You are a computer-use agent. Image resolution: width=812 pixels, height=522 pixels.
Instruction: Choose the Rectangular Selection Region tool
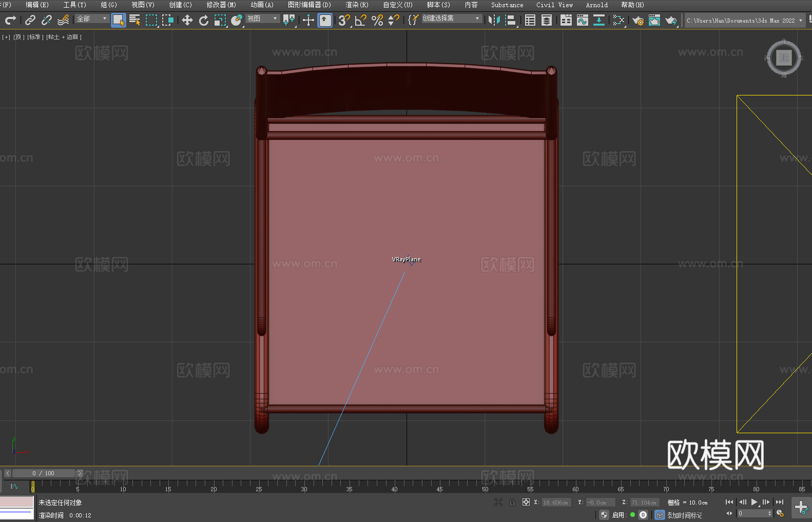151,20
